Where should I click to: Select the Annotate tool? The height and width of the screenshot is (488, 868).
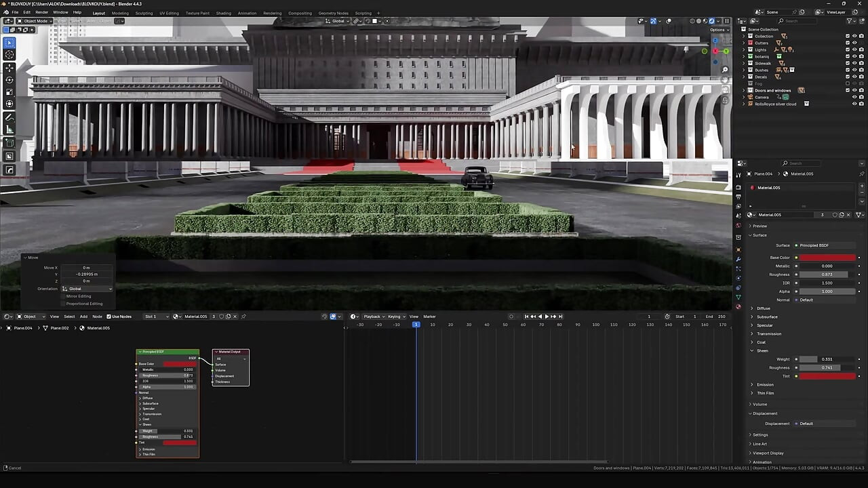point(9,117)
